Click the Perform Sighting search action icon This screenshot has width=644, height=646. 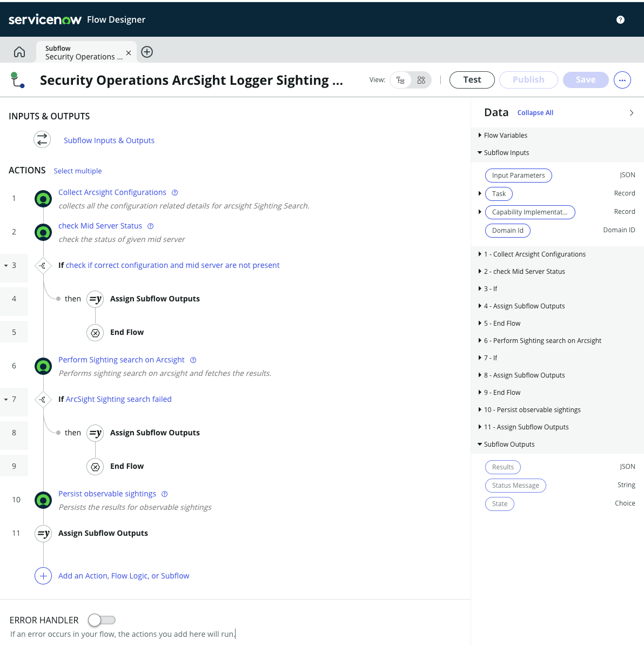(43, 366)
